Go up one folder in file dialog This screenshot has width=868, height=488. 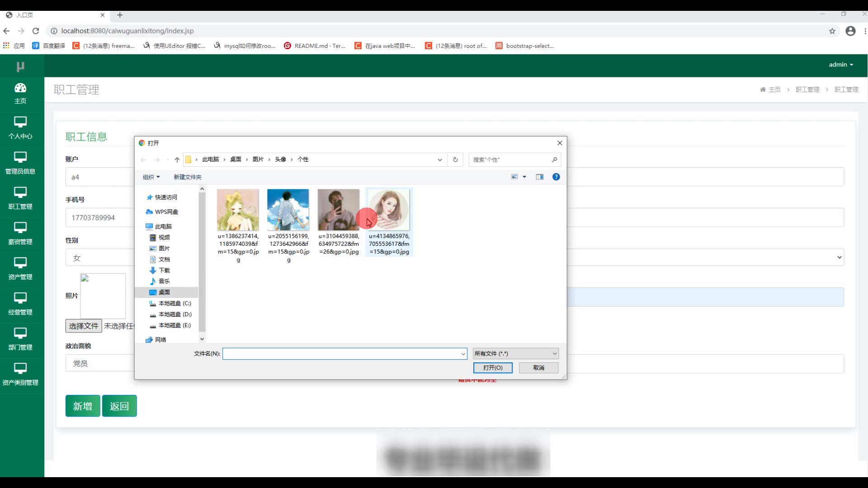177,160
